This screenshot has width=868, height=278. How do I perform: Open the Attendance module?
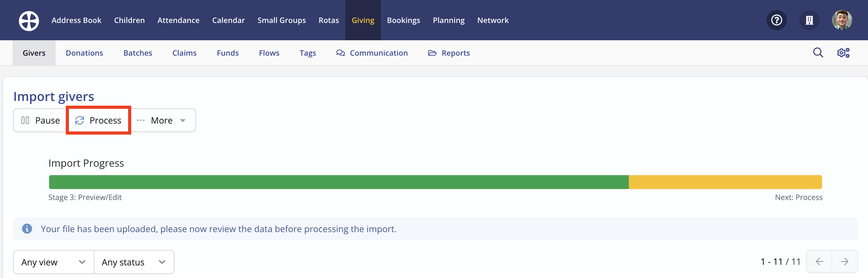pos(178,20)
